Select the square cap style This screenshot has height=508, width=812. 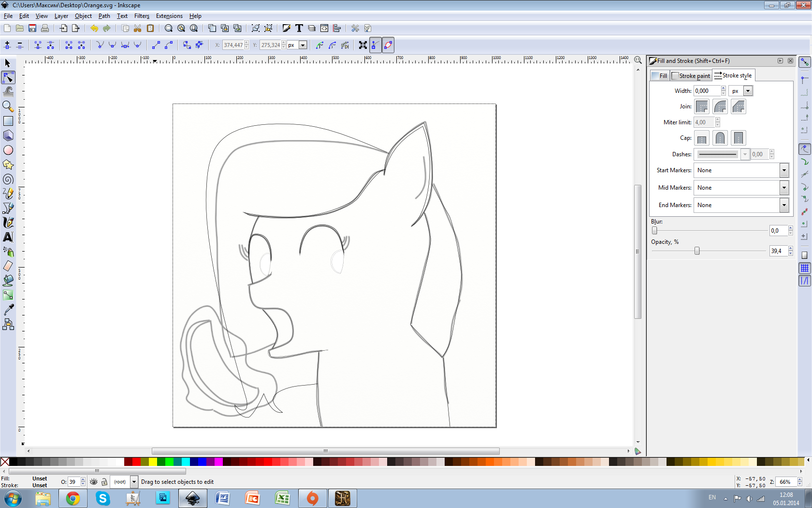(739, 138)
